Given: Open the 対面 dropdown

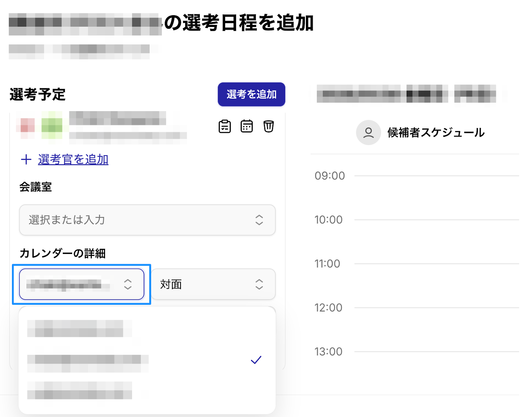Looking at the screenshot, I should coord(213,284).
